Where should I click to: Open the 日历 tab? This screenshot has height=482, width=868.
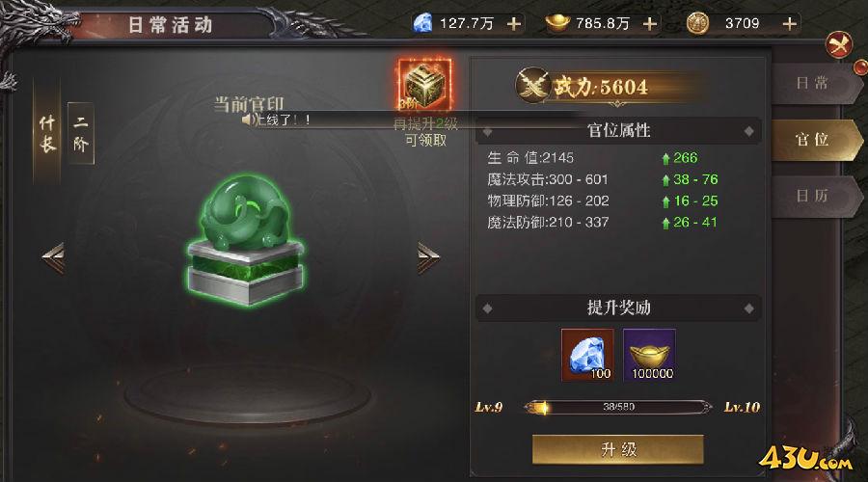click(x=813, y=196)
